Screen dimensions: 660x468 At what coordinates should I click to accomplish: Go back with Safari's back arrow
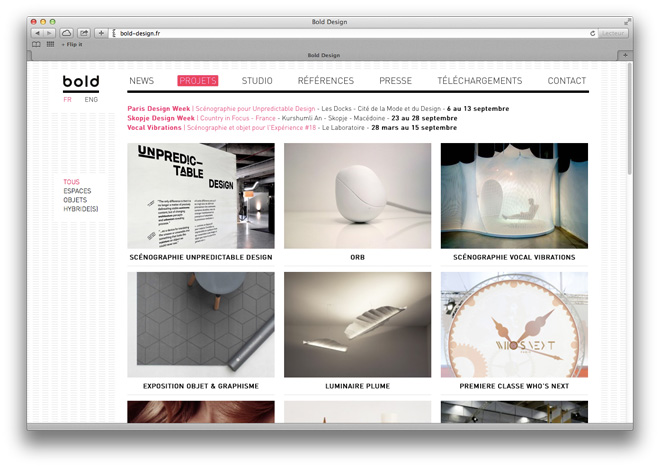(x=37, y=33)
